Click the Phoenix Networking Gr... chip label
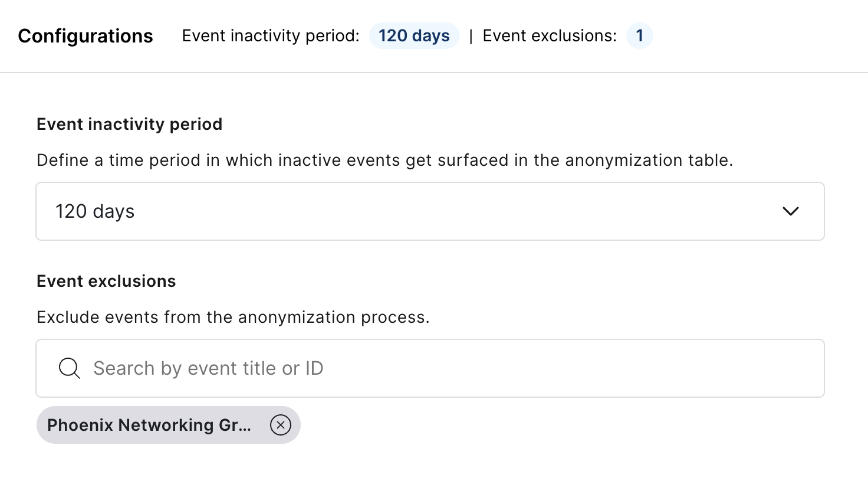The height and width of the screenshot is (491, 868). tap(149, 425)
